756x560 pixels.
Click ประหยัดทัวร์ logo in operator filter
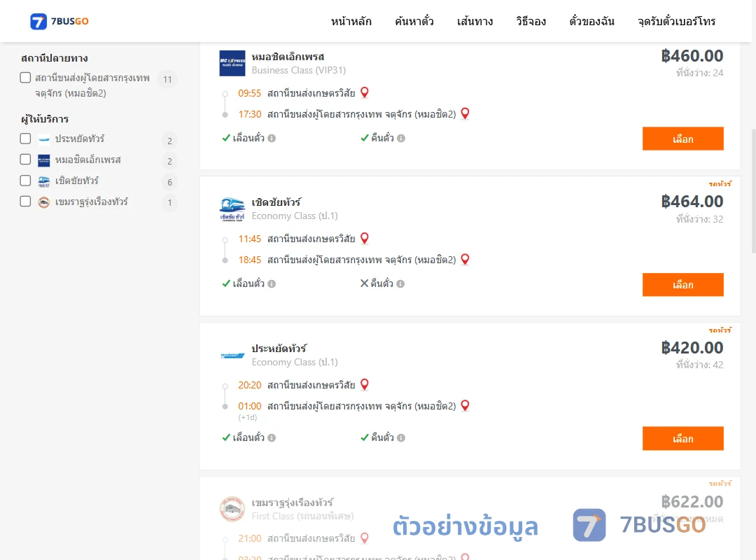pos(44,140)
